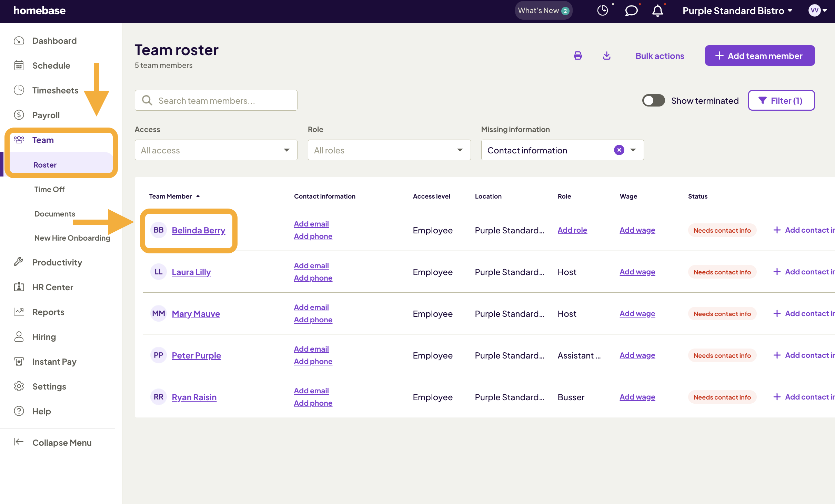Open Belinda Berry's profile
The height and width of the screenshot is (504, 835).
[198, 230]
